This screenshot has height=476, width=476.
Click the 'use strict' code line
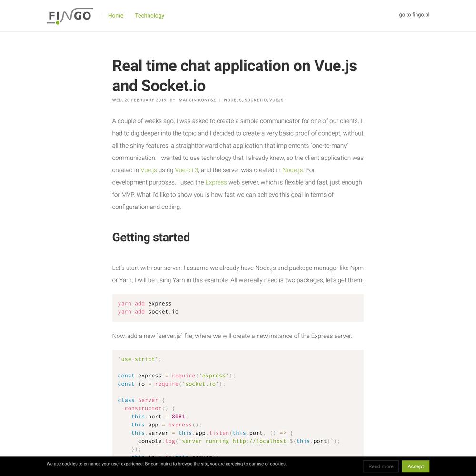coord(139,359)
